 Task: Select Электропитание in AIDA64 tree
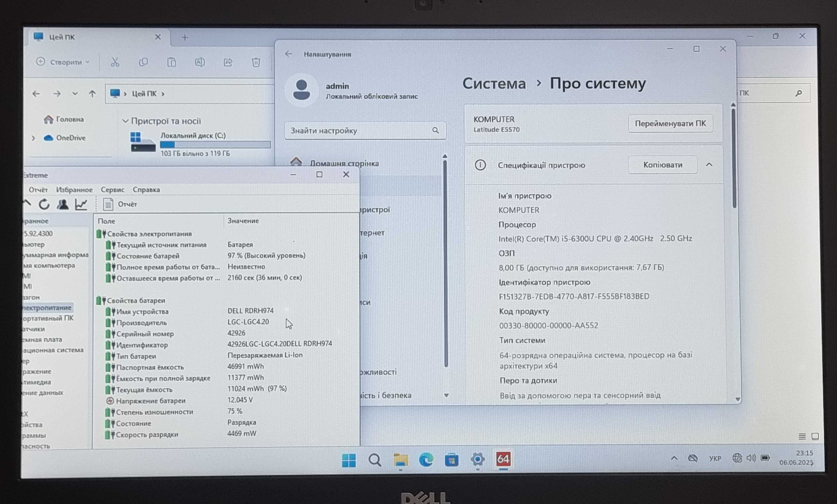click(x=47, y=308)
